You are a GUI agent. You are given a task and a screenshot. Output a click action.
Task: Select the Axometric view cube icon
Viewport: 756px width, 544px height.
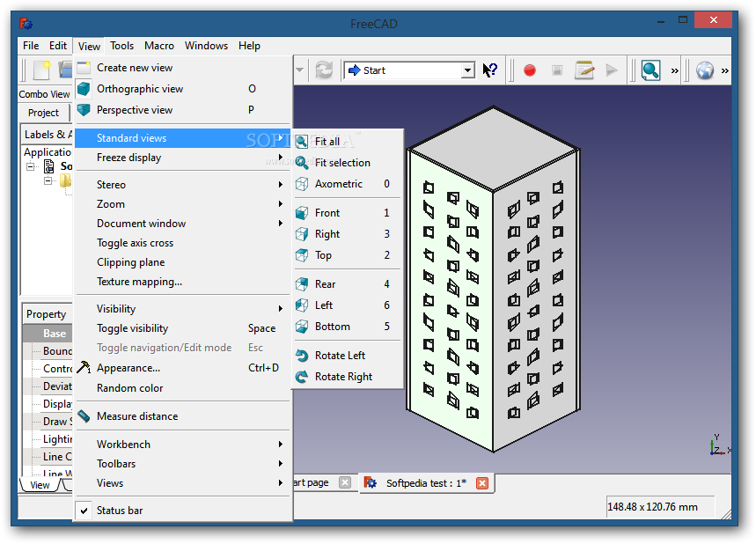tap(302, 184)
